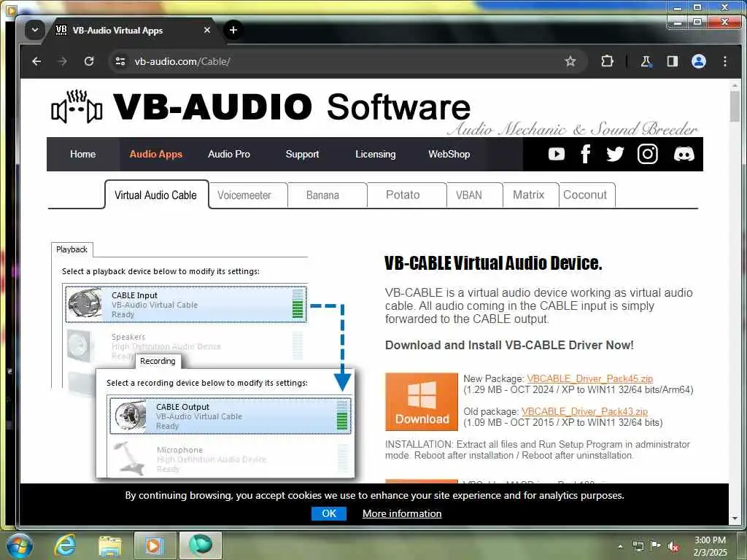Screen dimensions: 747x560
Task: Launch Internet Explorer from taskbar
Action: coord(64,545)
